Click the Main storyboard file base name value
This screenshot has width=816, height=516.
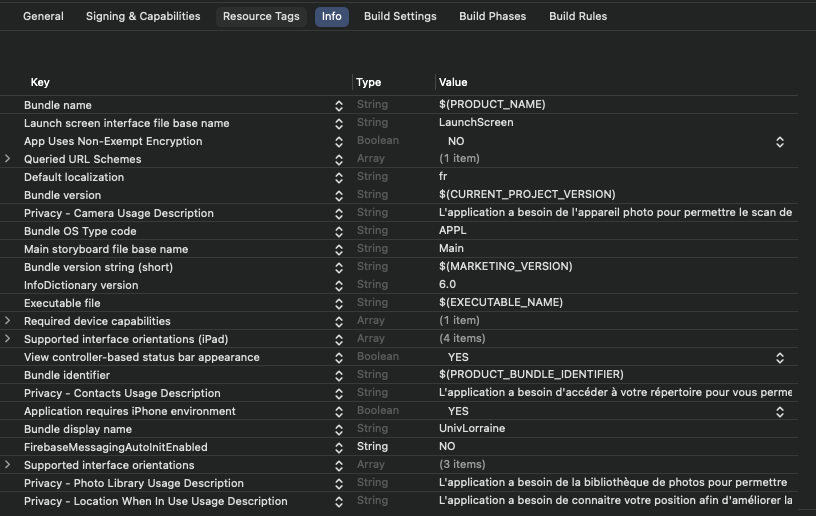(x=452, y=249)
